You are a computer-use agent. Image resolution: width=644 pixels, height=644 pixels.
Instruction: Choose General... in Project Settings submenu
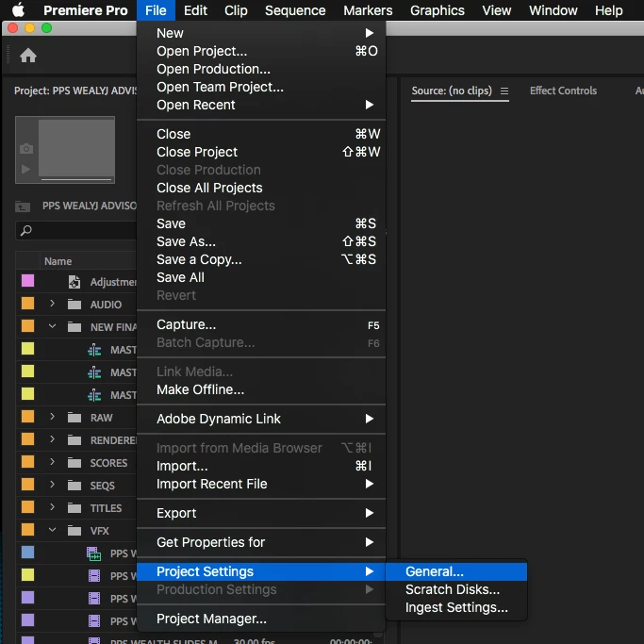(456, 571)
